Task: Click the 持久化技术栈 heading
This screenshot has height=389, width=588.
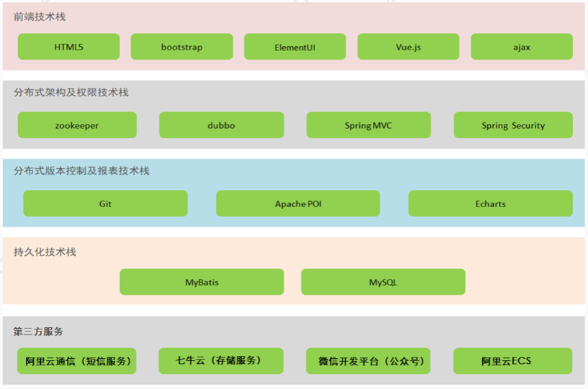Action: 45,252
